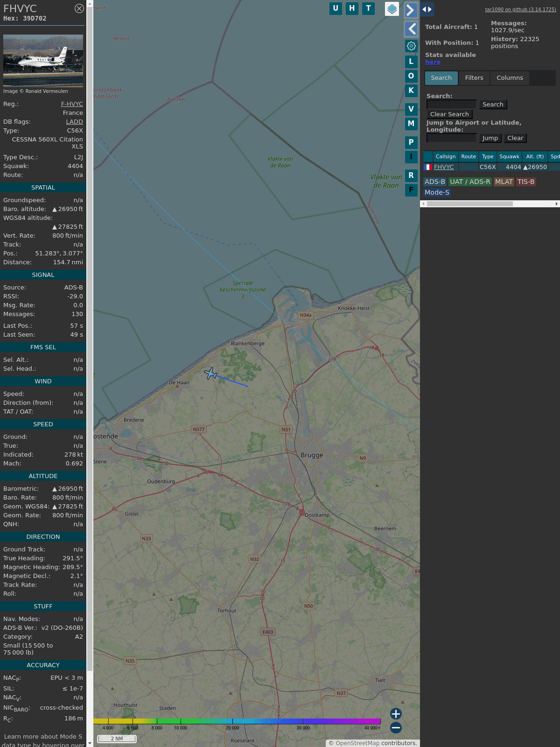The image size is (560, 747).
Task: Open the F-HVYC registration link
Action: click(72, 104)
